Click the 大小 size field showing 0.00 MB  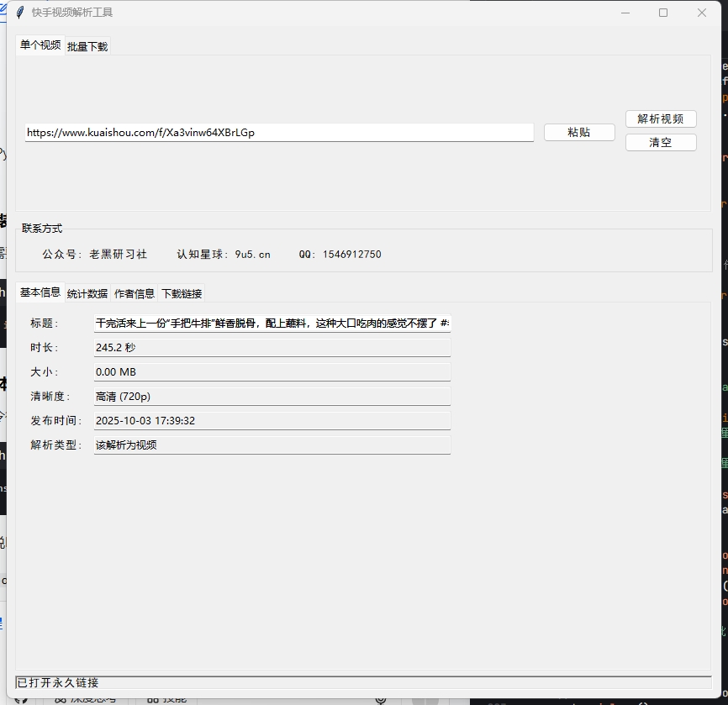click(272, 371)
